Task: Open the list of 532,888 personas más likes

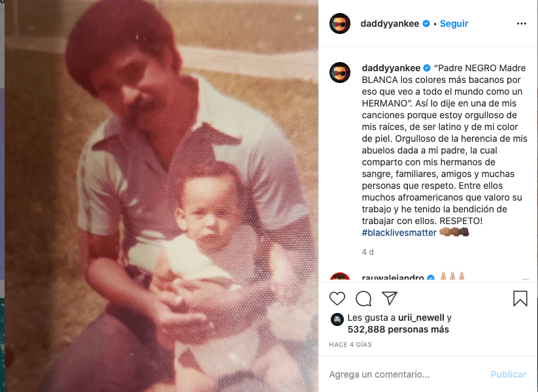Action: click(398, 329)
